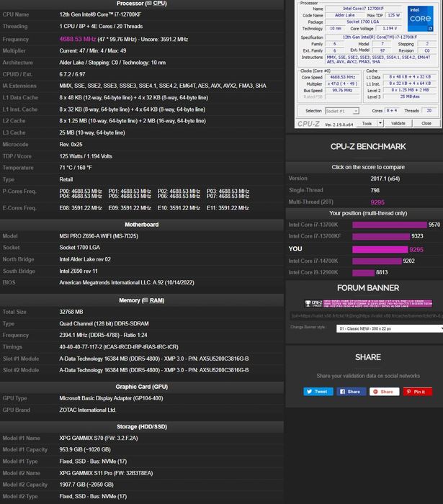The image size is (443, 504).
Task: Open the CPU-Z Tools dropdown arrow
Action: click(380, 123)
